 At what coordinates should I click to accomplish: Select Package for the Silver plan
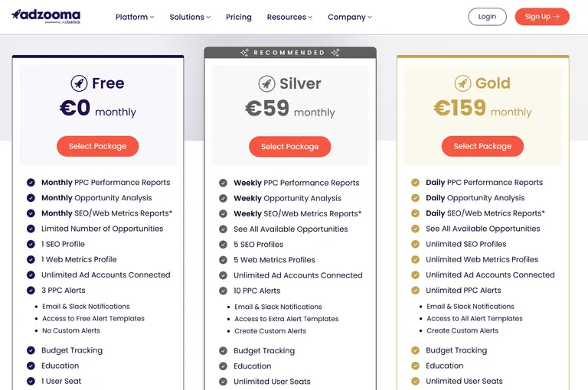pos(290,147)
